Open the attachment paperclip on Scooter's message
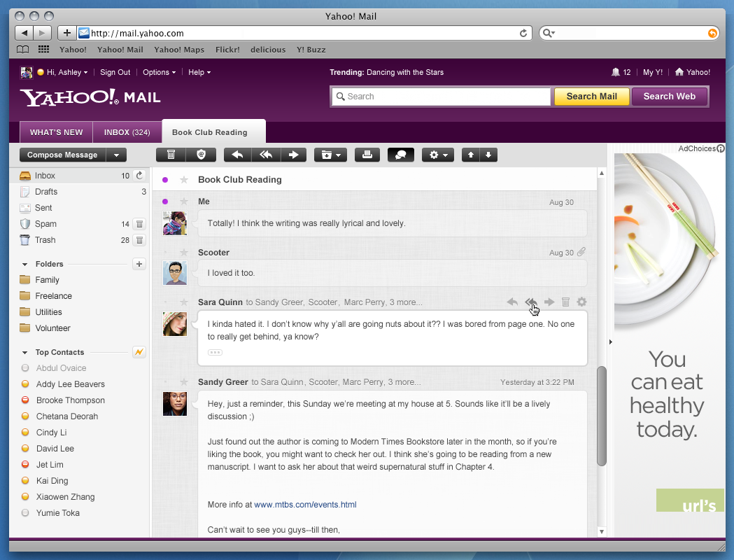Viewport: 734px width, 560px height. (x=581, y=252)
